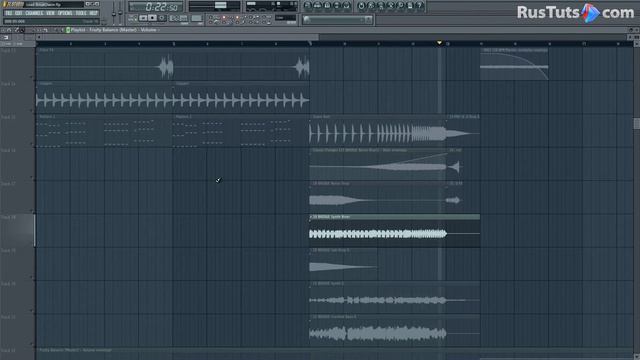Adjust the master pitch slider
The width and height of the screenshot is (640, 360).
[x=120, y=12]
